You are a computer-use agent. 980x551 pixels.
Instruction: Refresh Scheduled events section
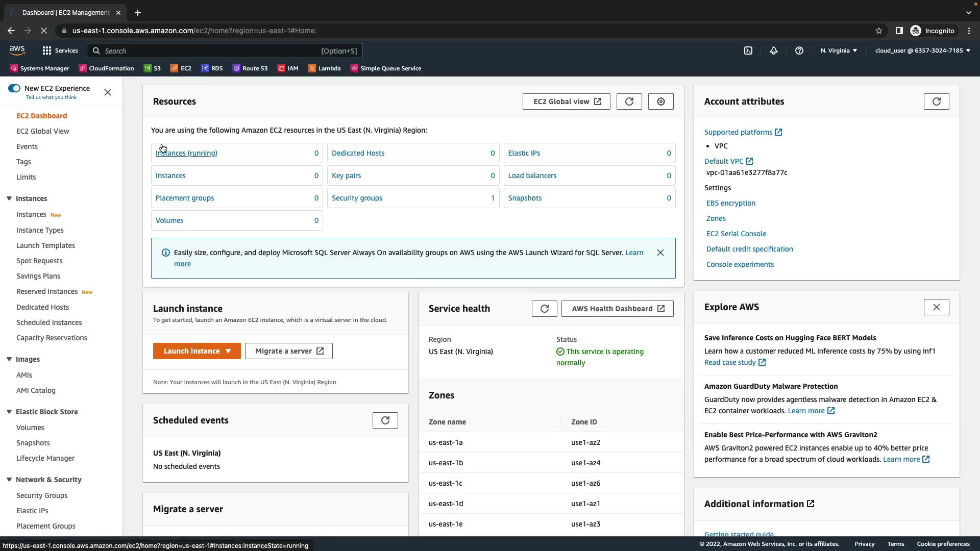click(385, 420)
